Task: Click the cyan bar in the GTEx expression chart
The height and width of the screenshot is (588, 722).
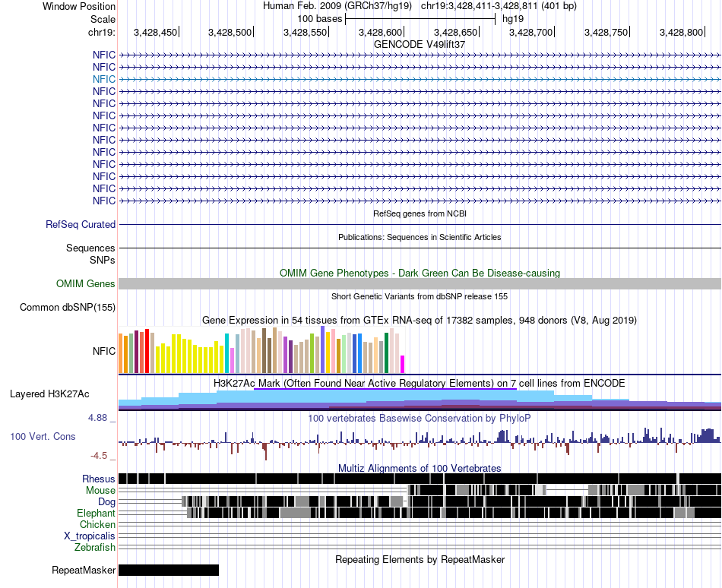Action: click(x=227, y=353)
